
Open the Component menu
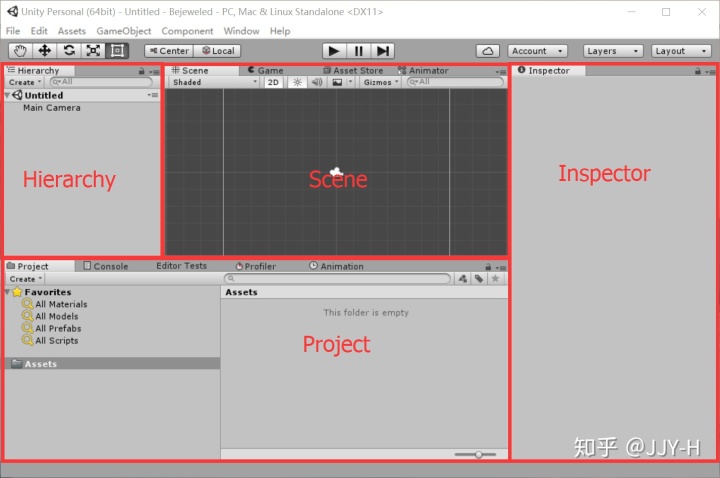click(x=187, y=31)
